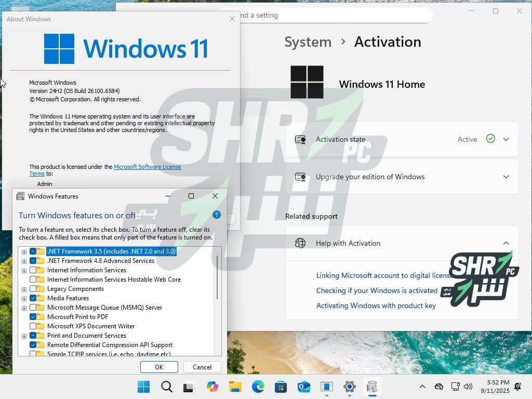Open Outlook (new) from the taskbar
The width and height of the screenshot is (532, 399).
point(304,387)
